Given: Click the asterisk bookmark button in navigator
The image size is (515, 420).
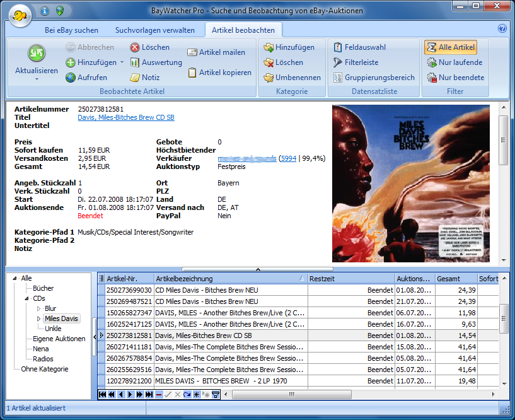Looking at the screenshot, I should (197, 394).
